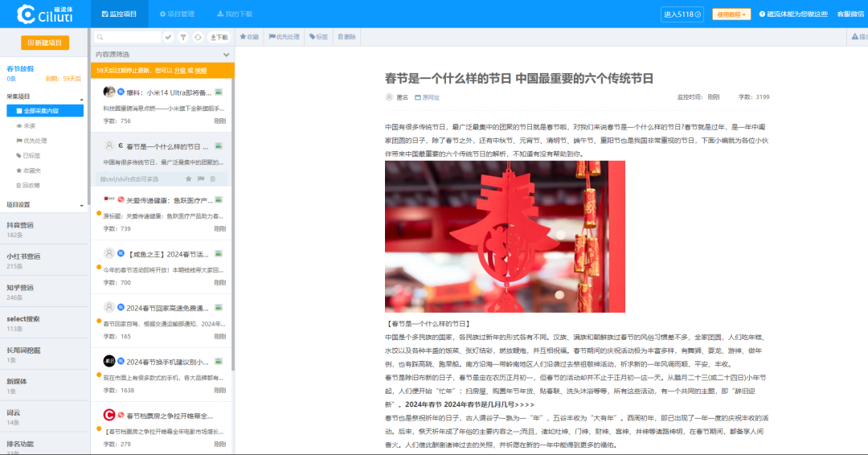
Task: Click the 删除 toolbar button
Action: [346, 36]
